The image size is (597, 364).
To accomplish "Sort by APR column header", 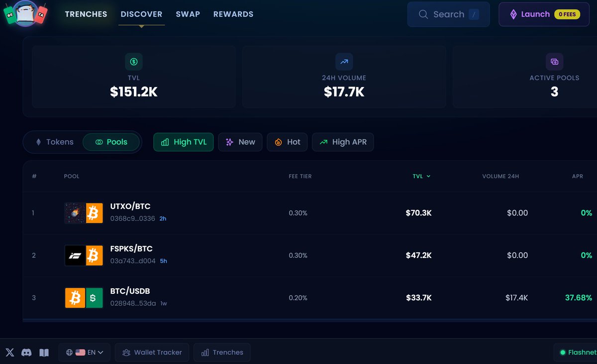I will tap(577, 176).
